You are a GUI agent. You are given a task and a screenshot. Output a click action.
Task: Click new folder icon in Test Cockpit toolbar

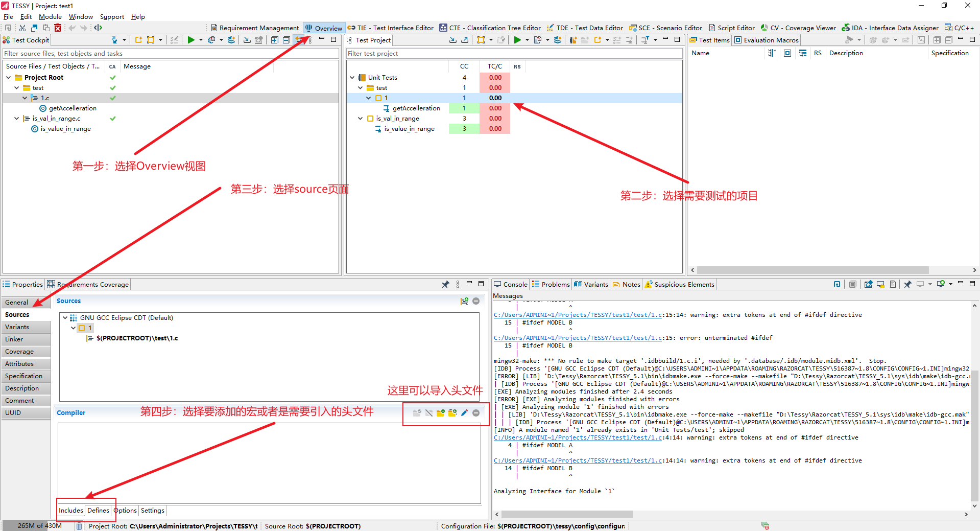[x=139, y=40]
